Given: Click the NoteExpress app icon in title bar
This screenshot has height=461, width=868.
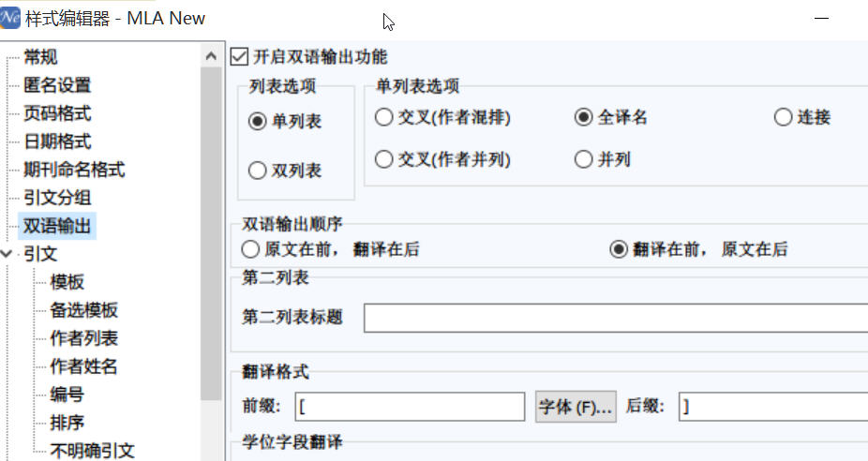Looking at the screenshot, I should [x=9, y=18].
